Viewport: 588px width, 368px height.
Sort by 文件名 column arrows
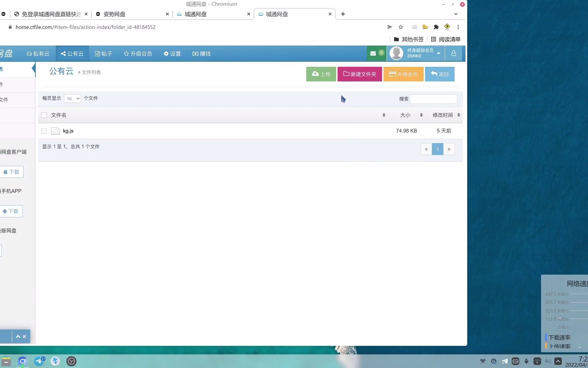pyautogui.click(x=384, y=115)
